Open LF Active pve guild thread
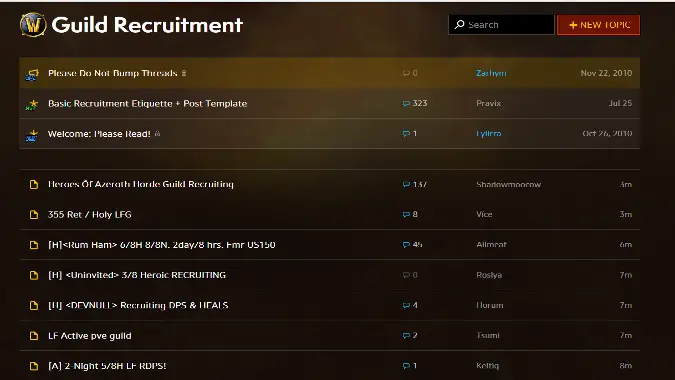The height and width of the screenshot is (380, 675). 90,336
